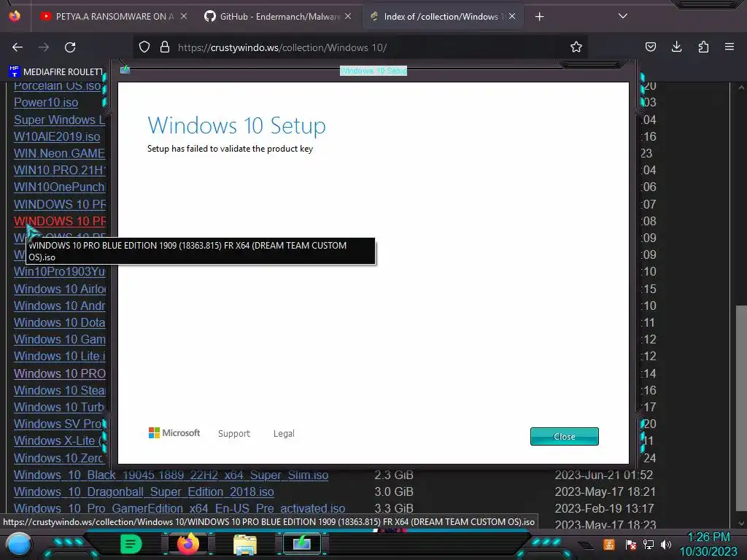Open the Legal link in Setup
Screen dimensions: 747x560
pos(284,433)
